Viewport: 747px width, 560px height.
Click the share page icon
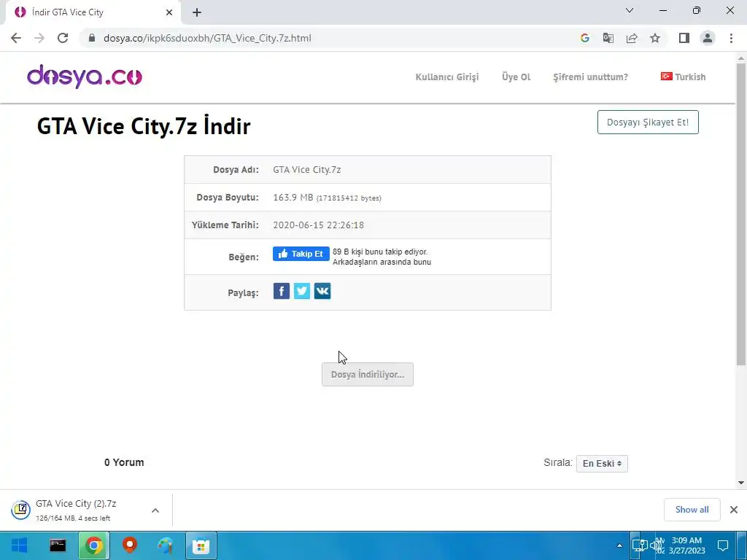632,38
